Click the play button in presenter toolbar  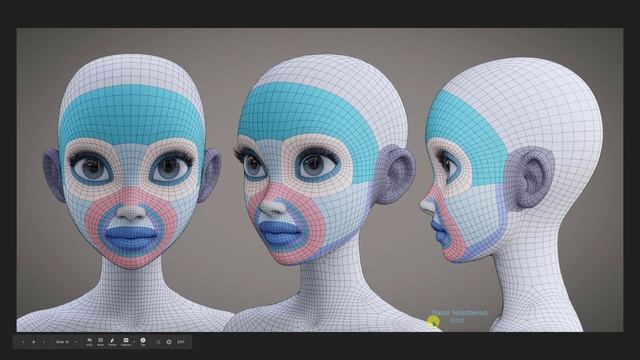(x=33, y=342)
